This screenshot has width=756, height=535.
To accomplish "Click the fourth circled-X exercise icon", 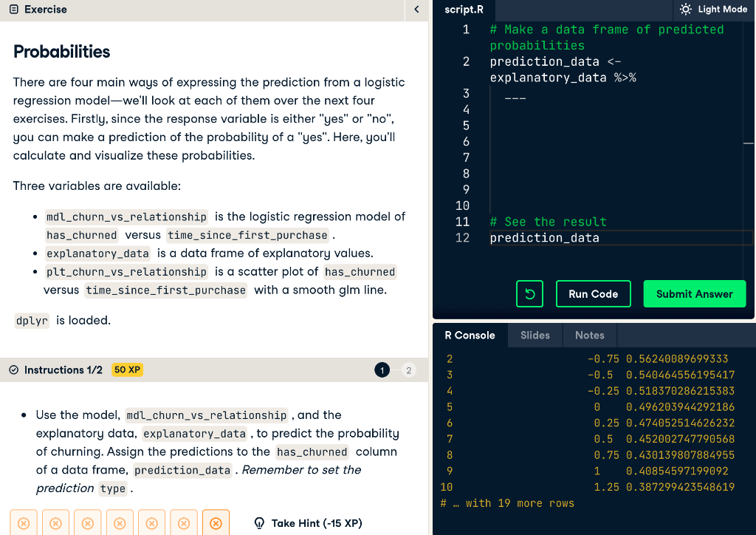I will pos(120,522).
